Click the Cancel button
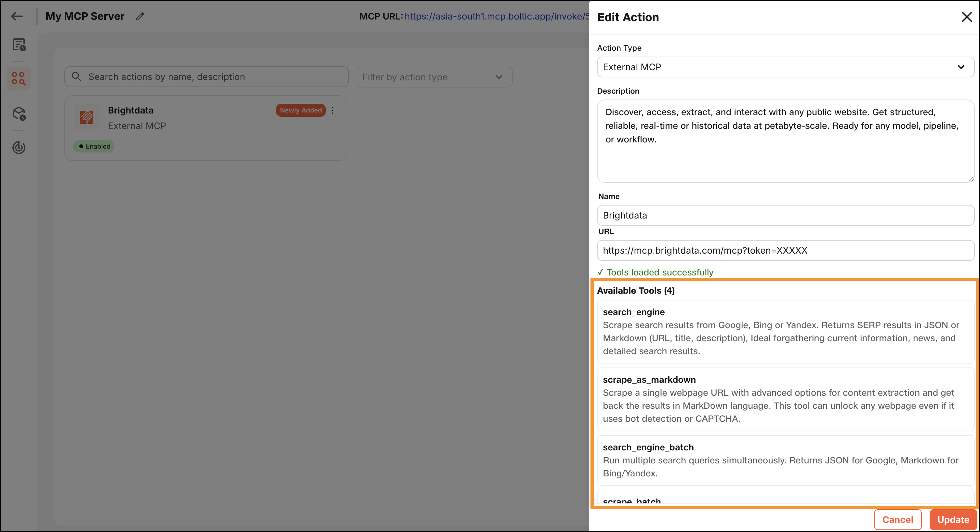This screenshot has width=980, height=532. (x=897, y=519)
